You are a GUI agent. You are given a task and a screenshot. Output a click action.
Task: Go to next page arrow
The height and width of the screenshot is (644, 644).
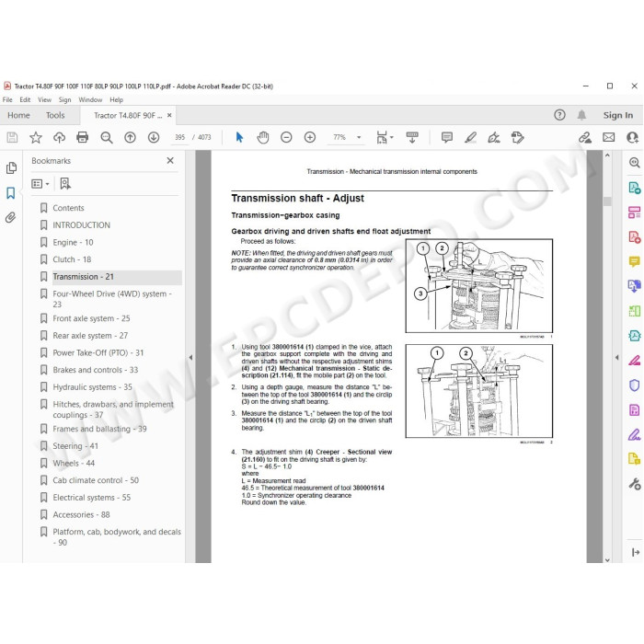(x=154, y=137)
